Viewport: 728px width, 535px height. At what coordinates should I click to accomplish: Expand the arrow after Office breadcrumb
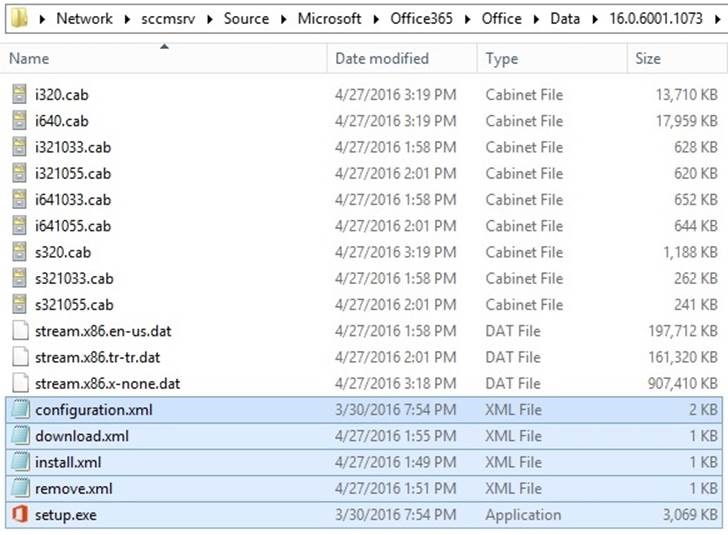pyautogui.click(x=536, y=19)
